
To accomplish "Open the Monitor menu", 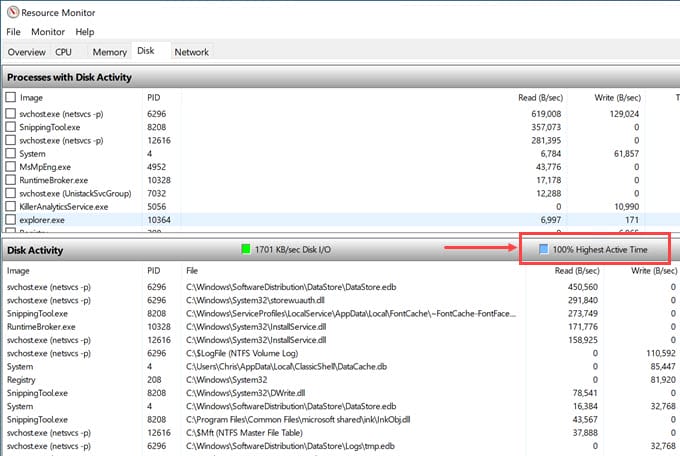I will tap(48, 32).
